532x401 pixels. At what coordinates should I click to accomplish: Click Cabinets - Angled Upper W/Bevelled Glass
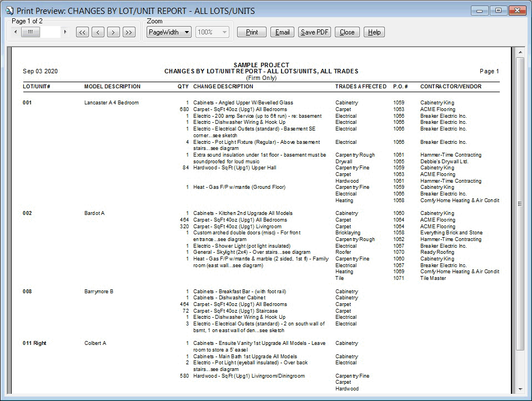243,102
